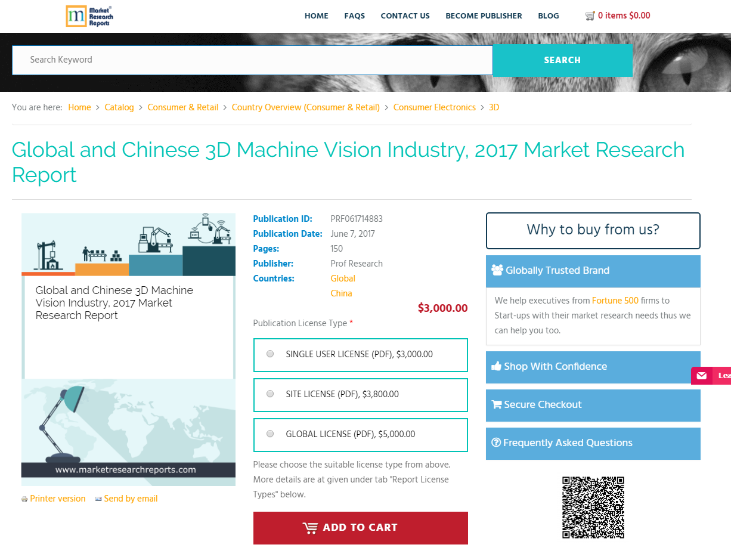Click the Search Keyword input field
731x560 pixels.
pos(252,60)
